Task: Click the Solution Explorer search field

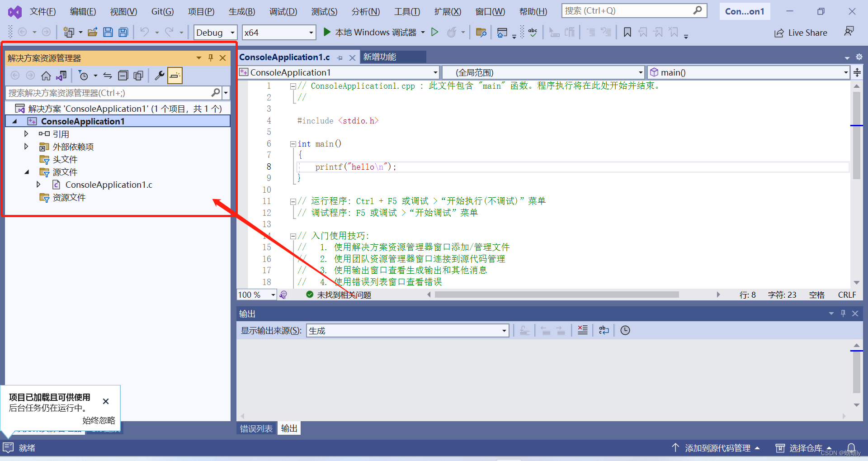Action: click(x=108, y=93)
